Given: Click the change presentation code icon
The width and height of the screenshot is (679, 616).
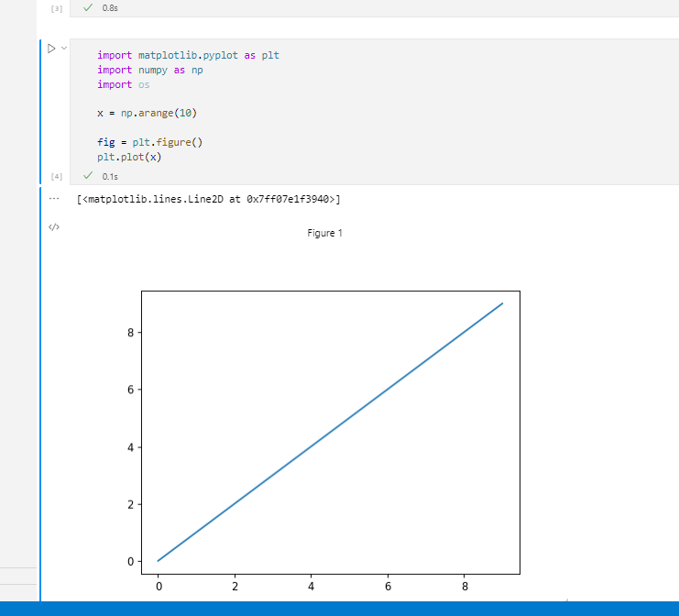Looking at the screenshot, I should point(54,227).
